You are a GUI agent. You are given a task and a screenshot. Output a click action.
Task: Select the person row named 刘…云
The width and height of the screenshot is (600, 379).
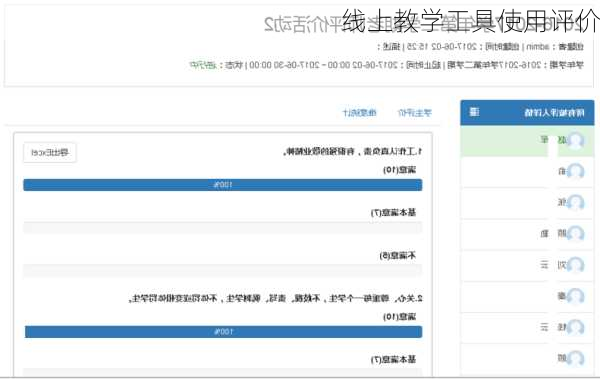(527, 265)
